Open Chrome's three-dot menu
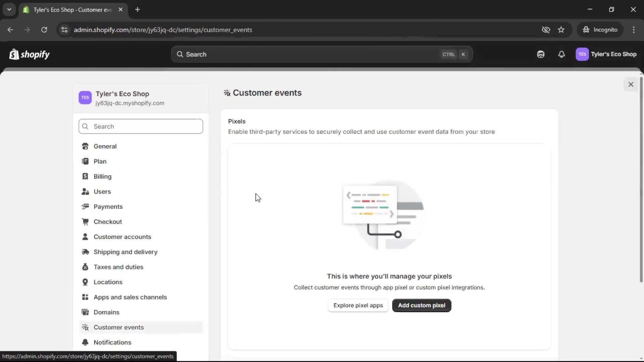This screenshot has width=644, height=362. coord(634,30)
